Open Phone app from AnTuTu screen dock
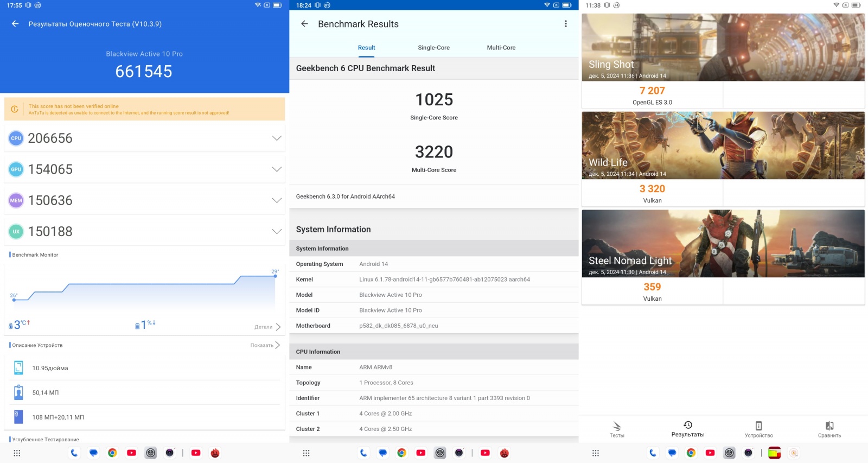 tap(74, 453)
